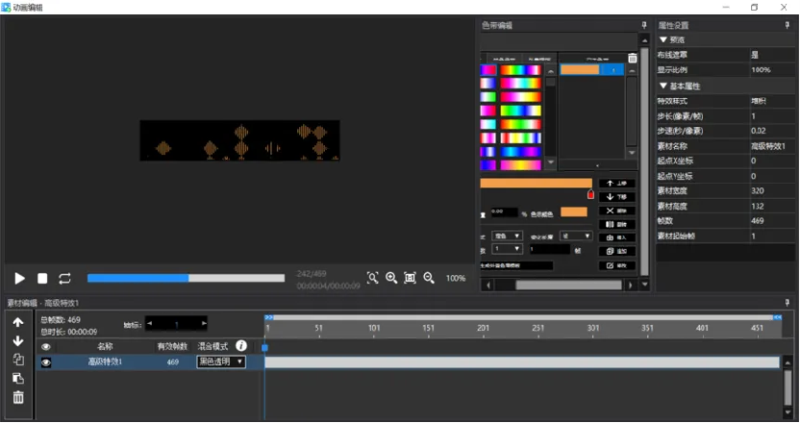Screen dimensions: 800x423
Task: Open the dropdown showing value 1
Action: point(507,249)
